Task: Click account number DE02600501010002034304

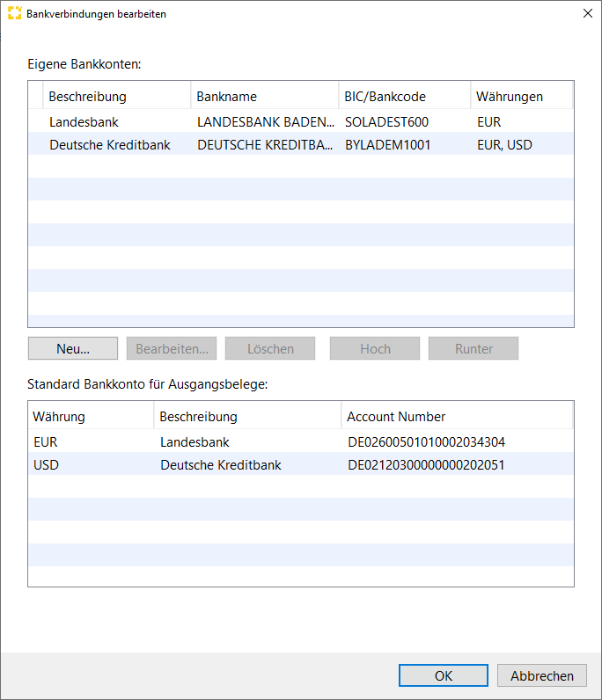Action: [426, 442]
